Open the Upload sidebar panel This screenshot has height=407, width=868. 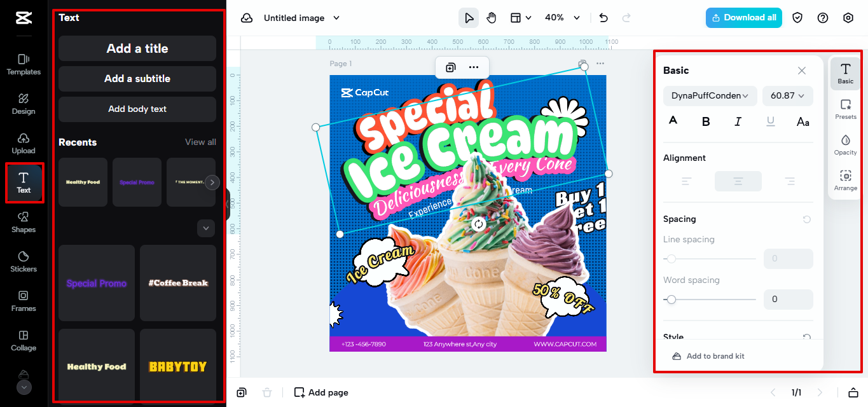[x=24, y=144]
